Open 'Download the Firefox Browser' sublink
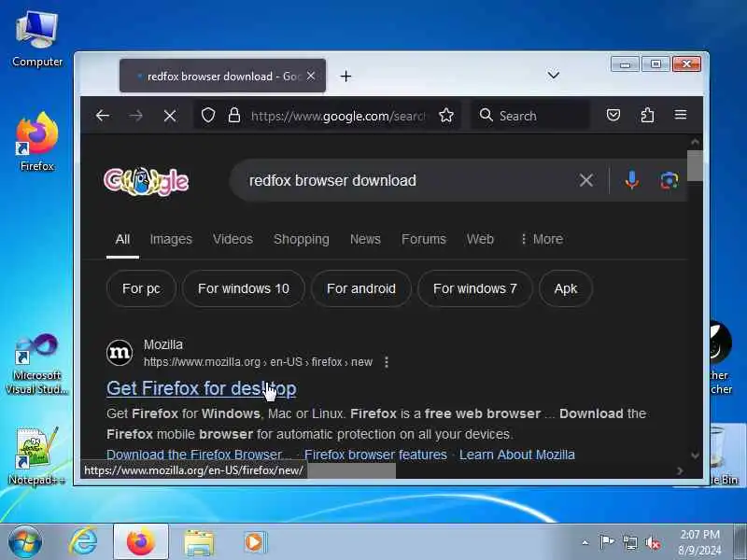The image size is (747, 560). coord(199,455)
